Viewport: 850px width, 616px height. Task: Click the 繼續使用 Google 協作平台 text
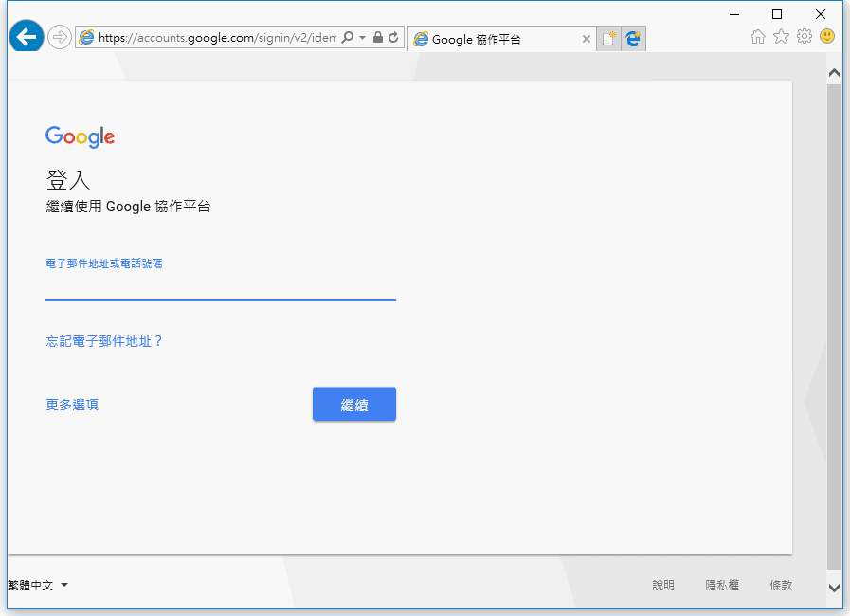(x=129, y=207)
